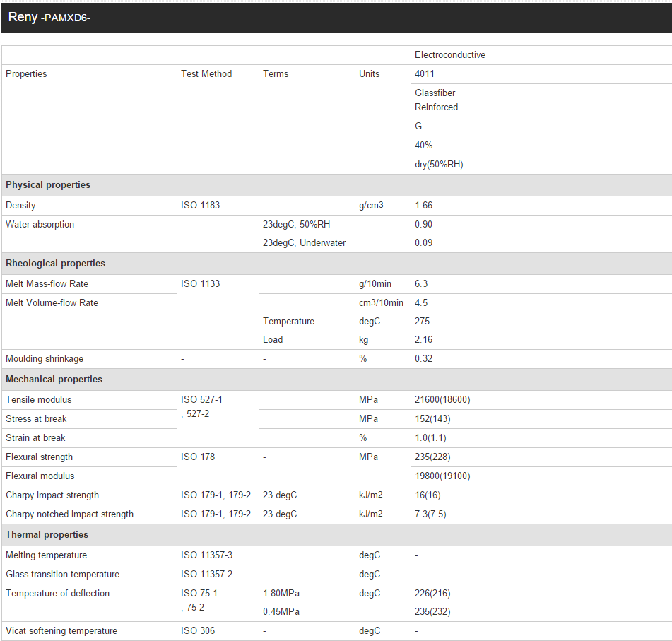Click the deflection value '226(216)'

[432, 594]
